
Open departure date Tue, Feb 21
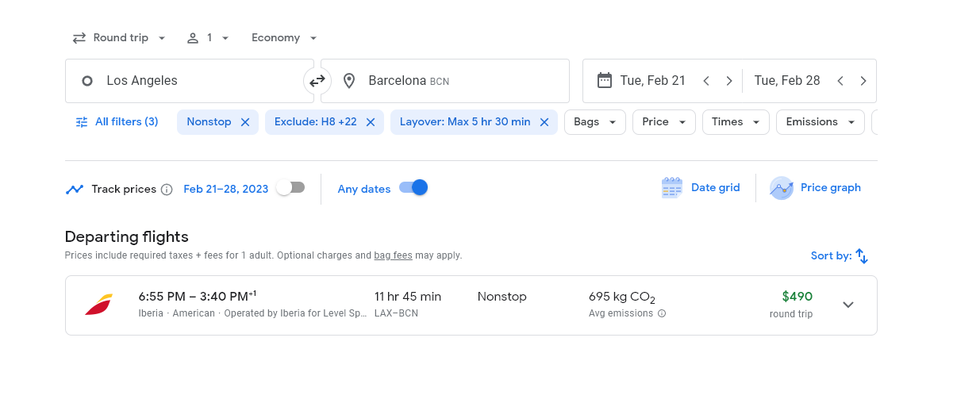click(x=652, y=81)
